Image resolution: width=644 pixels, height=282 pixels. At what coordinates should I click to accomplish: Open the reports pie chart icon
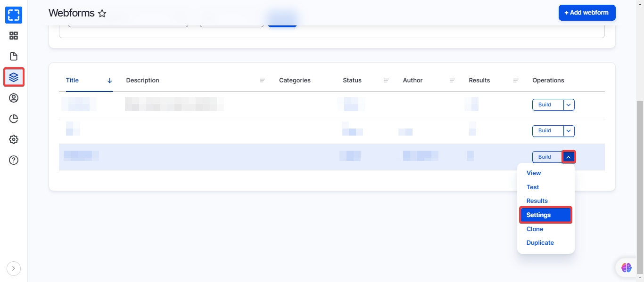coord(14,119)
